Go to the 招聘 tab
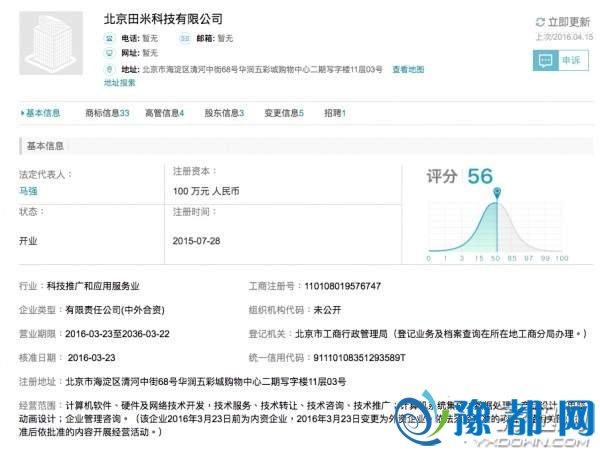The height and width of the screenshot is (458, 600). (x=334, y=114)
